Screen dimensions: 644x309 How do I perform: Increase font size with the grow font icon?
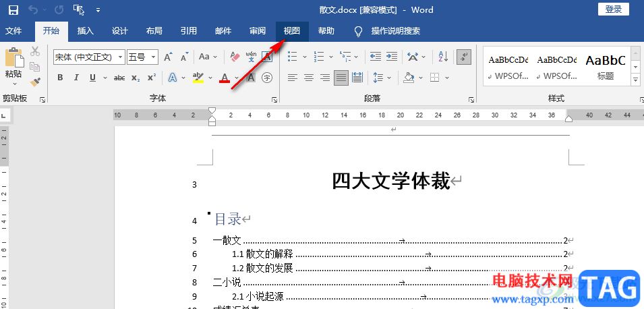click(169, 57)
